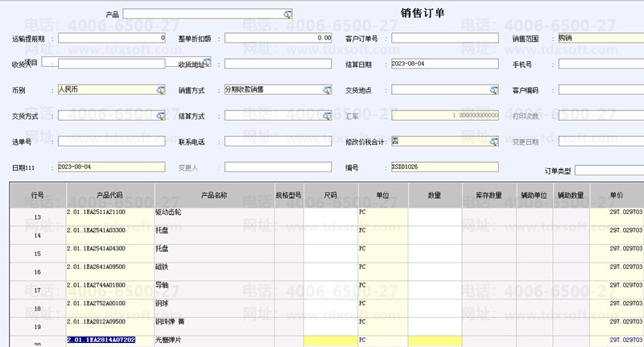Click the 单价 column header
Image resolution: width=644 pixels, height=347 pixels.
[617, 195]
